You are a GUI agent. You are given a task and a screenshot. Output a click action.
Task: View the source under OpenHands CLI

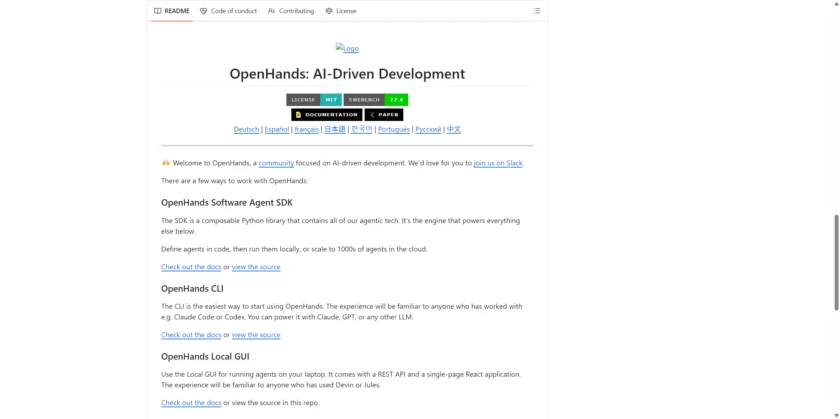click(256, 335)
